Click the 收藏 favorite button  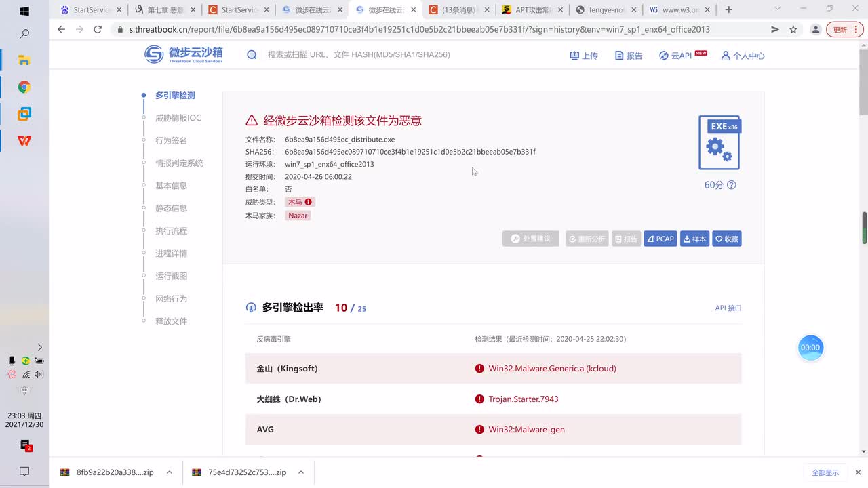point(727,239)
